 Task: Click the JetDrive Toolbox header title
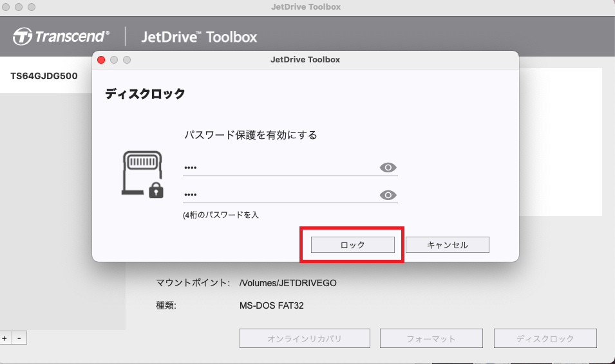[x=199, y=37]
